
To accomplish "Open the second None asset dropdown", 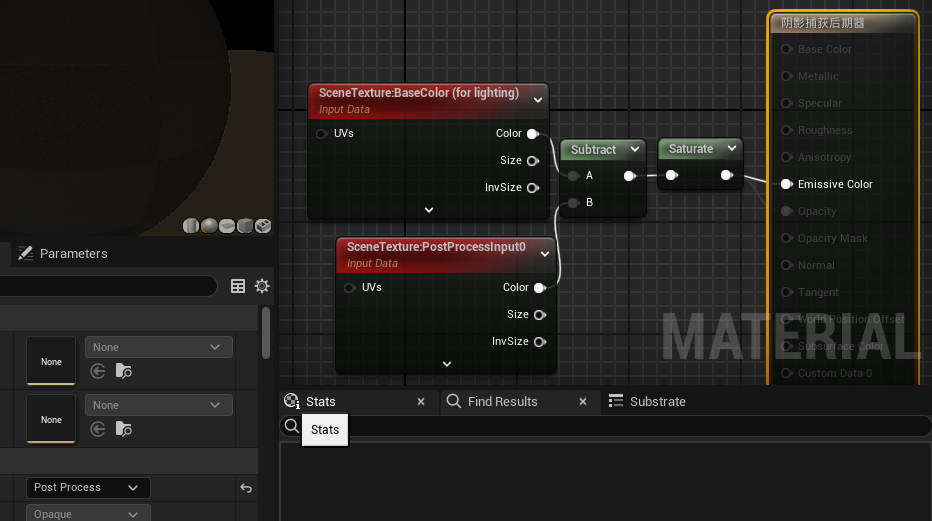I will 159,405.
